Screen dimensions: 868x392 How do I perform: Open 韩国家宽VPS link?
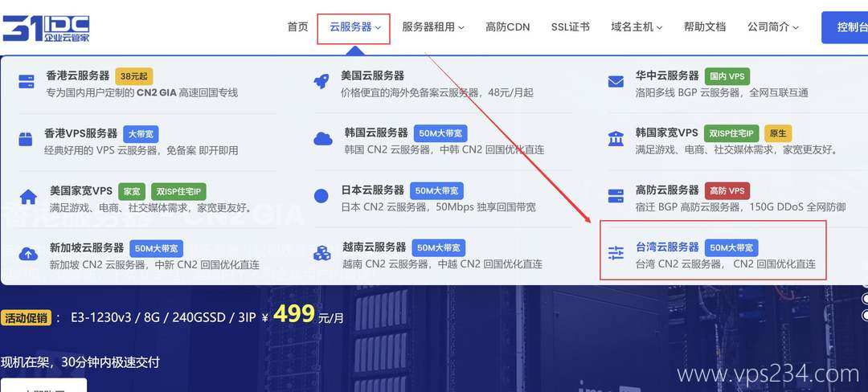[x=666, y=133]
